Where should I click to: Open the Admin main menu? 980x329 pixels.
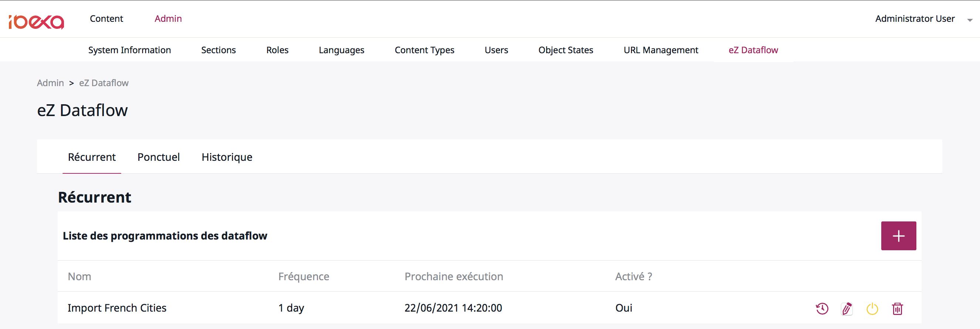coord(168,18)
